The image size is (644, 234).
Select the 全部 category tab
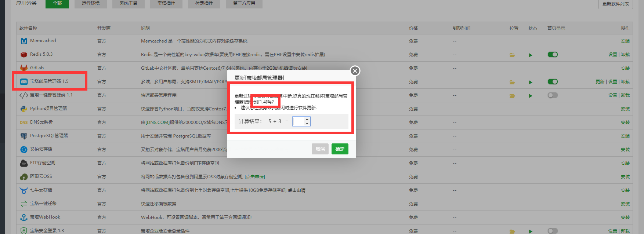(x=57, y=3)
